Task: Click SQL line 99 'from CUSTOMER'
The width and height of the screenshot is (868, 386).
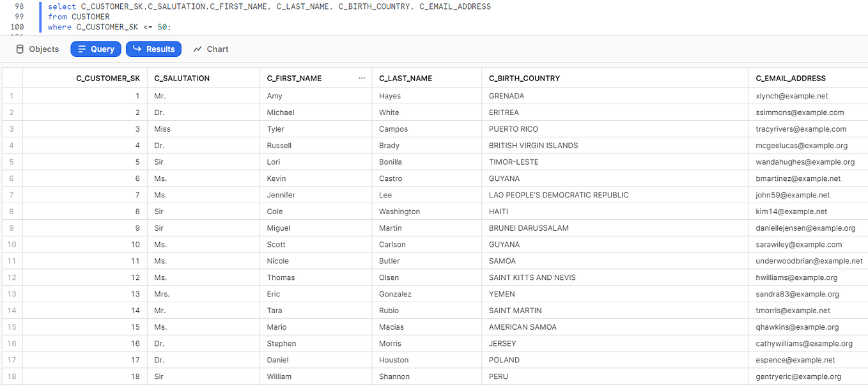Action: coord(79,17)
